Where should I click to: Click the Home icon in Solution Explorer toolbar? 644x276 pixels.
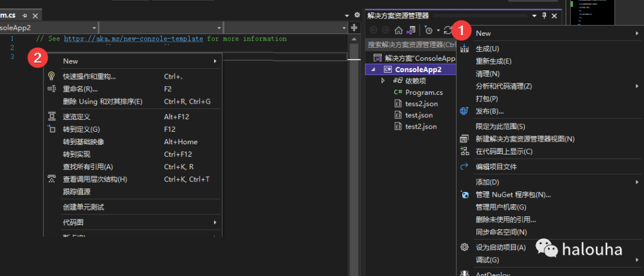398,30
